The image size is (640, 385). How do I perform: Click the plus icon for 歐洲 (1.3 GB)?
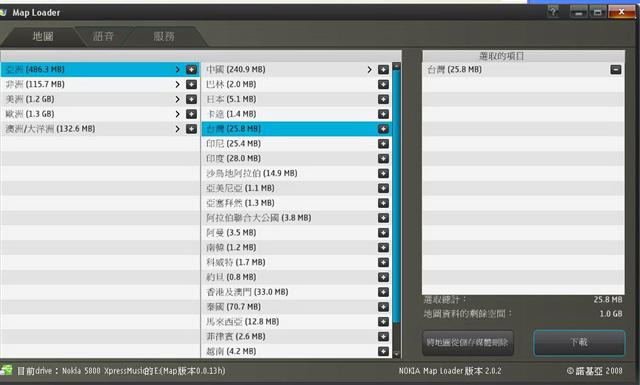[x=191, y=114]
